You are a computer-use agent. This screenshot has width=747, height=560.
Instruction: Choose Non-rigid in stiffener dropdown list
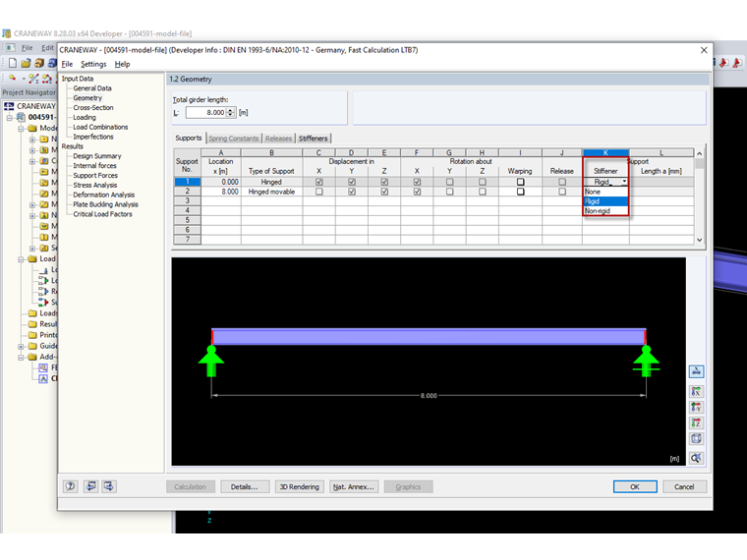(x=605, y=210)
